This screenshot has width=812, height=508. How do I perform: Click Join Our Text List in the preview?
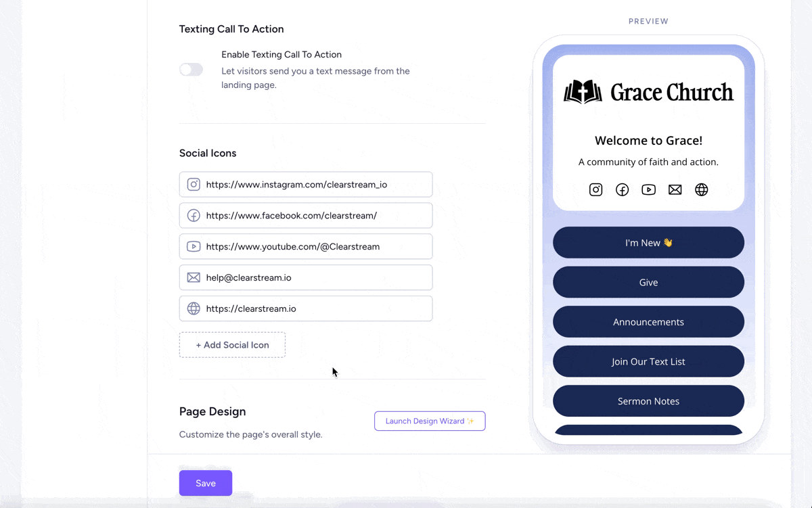point(648,361)
